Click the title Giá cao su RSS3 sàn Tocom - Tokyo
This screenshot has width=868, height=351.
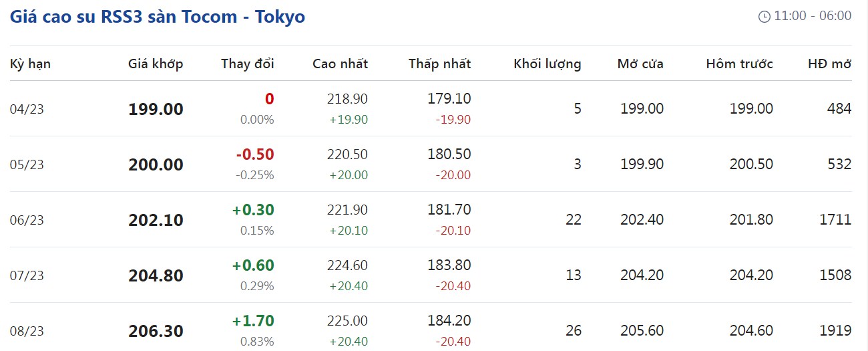coord(158,17)
